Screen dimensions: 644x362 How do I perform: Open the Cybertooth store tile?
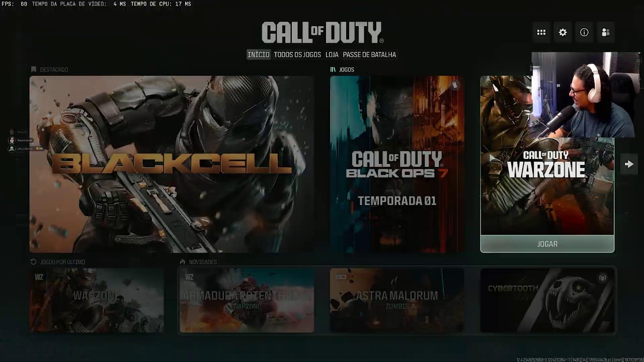[x=547, y=300]
